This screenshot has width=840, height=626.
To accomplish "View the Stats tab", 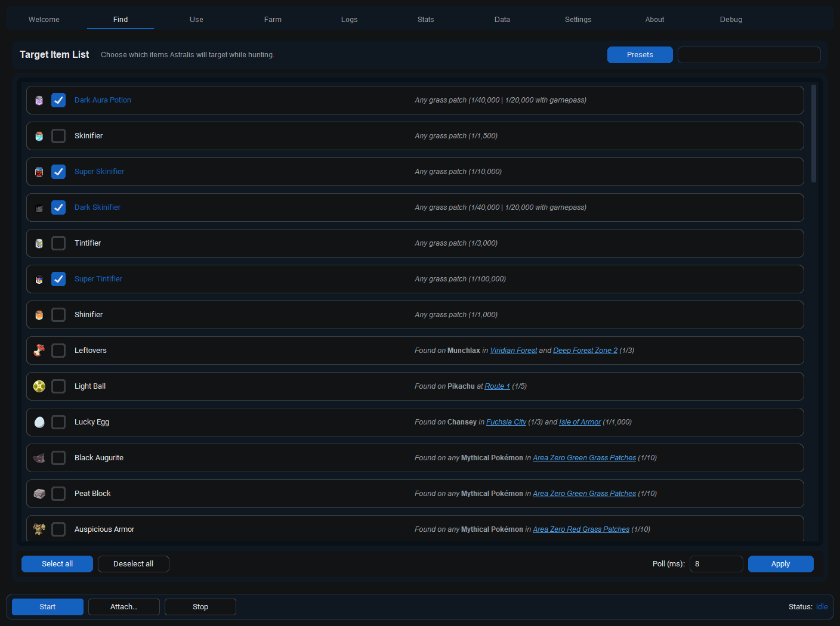I will [x=426, y=20].
